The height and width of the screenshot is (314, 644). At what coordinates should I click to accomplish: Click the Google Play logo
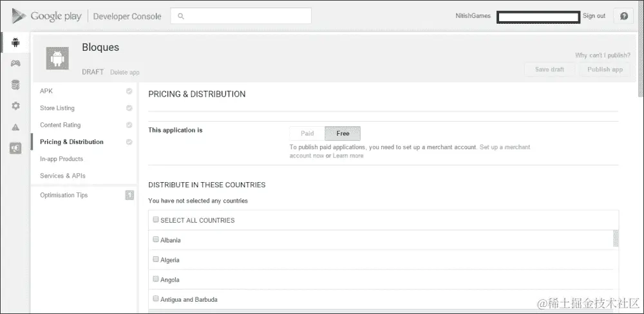pos(47,16)
